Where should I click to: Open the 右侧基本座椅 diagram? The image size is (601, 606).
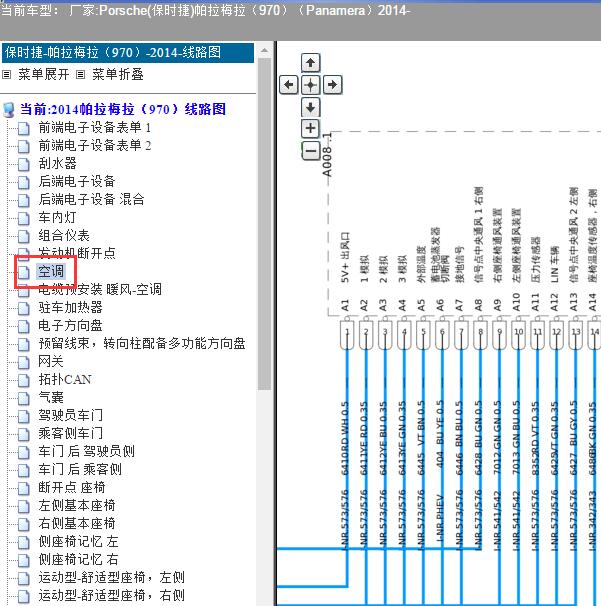pyautogui.click(x=77, y=523)
